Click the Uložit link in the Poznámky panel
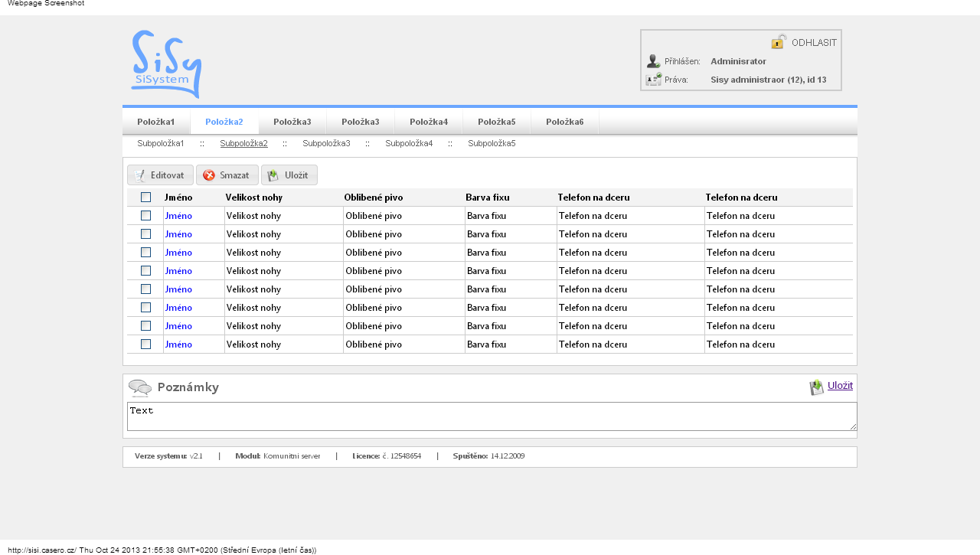The width and height of the screenshot is (980, 555). point(840,386)
